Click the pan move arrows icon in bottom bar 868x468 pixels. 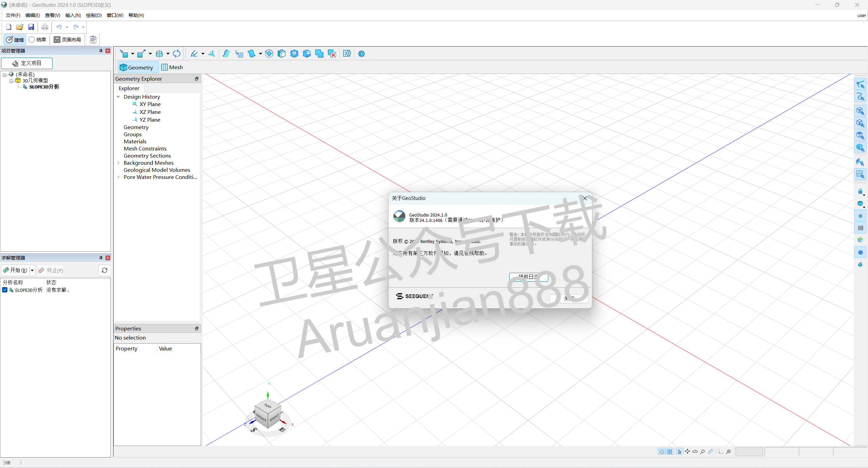[687, 451]
